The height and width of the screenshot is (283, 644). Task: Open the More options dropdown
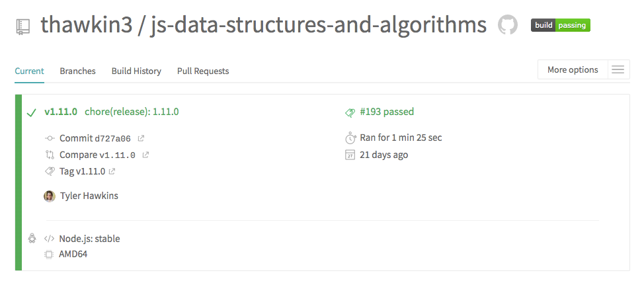[x=573, y=70]
